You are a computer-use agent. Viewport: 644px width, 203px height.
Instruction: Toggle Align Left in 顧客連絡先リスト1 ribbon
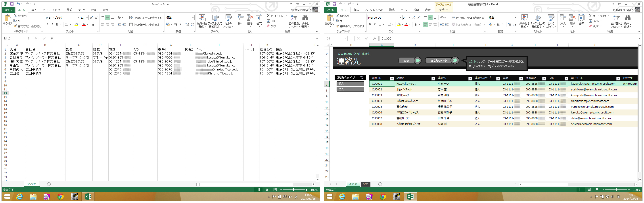click(425, 24)
